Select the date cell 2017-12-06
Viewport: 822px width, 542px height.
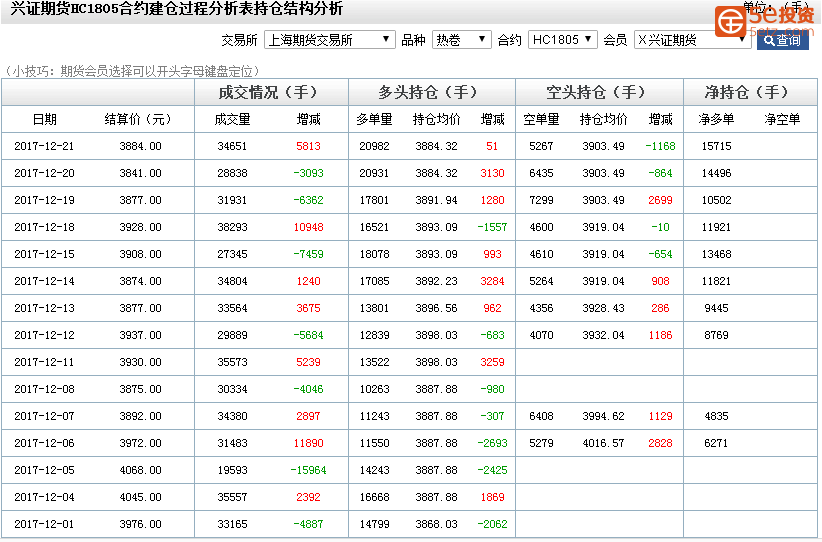pos(44,443)
